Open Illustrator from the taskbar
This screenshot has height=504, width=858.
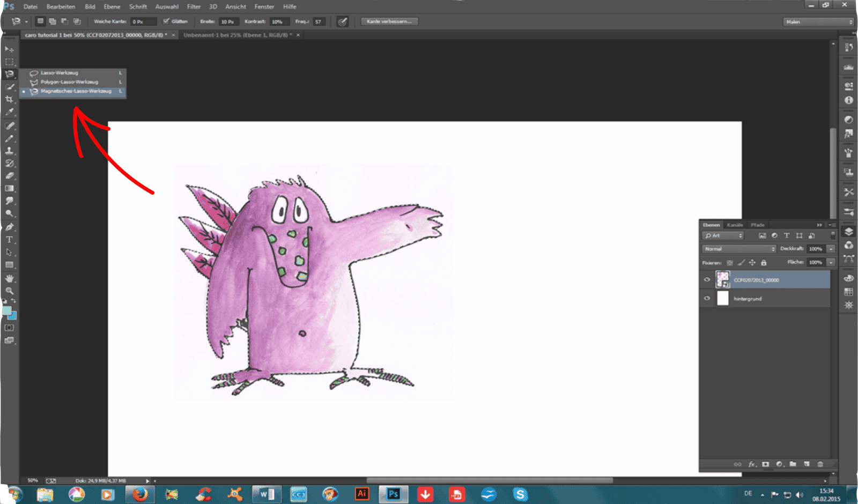[362, 494]
